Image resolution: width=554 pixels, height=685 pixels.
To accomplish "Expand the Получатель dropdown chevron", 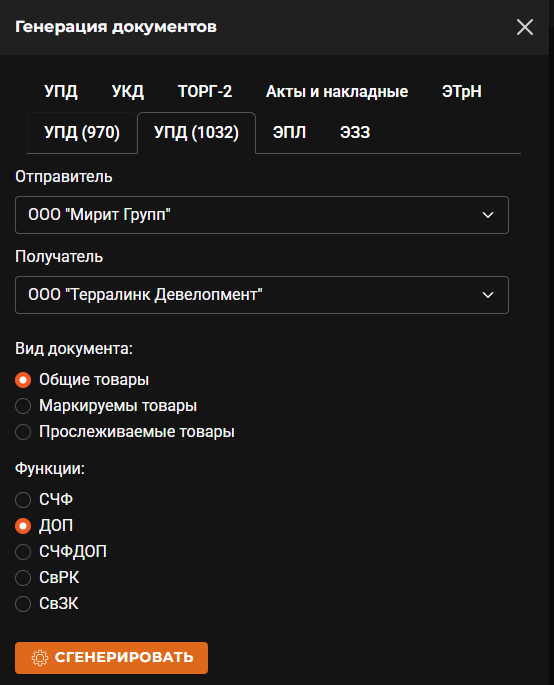I will [488, 295].
